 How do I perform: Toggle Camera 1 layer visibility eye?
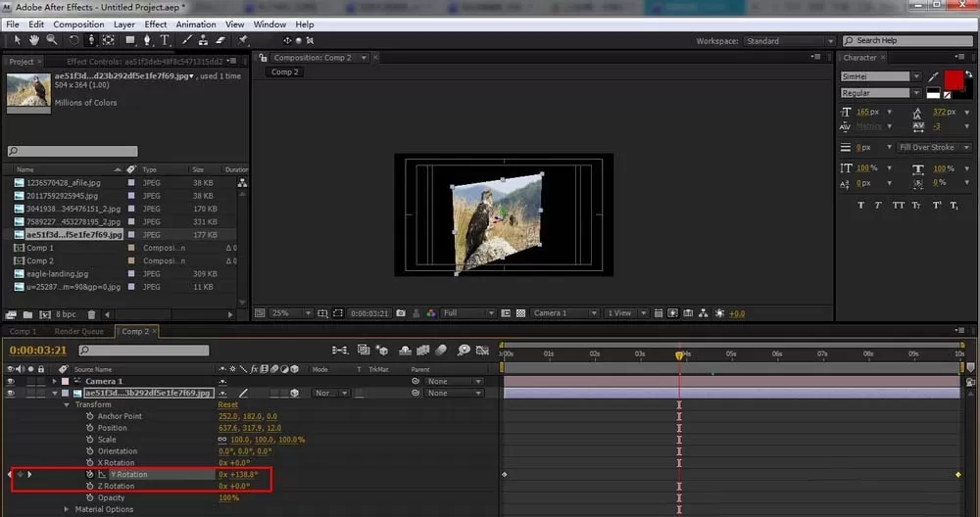coord(10,381)
